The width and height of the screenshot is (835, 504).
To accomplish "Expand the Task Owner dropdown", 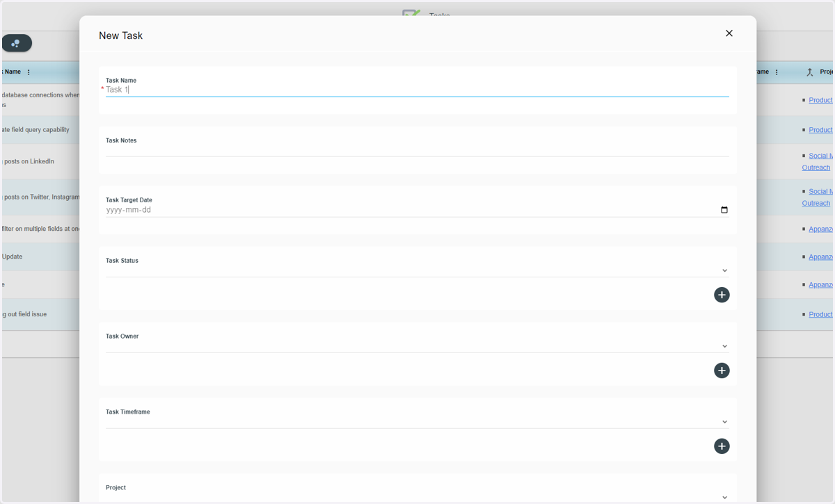I will coord(724,346).
